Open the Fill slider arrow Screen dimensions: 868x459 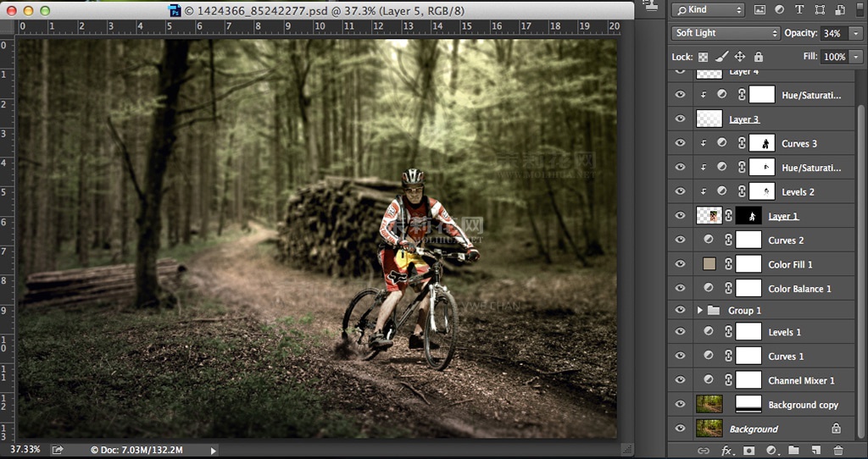855,57
